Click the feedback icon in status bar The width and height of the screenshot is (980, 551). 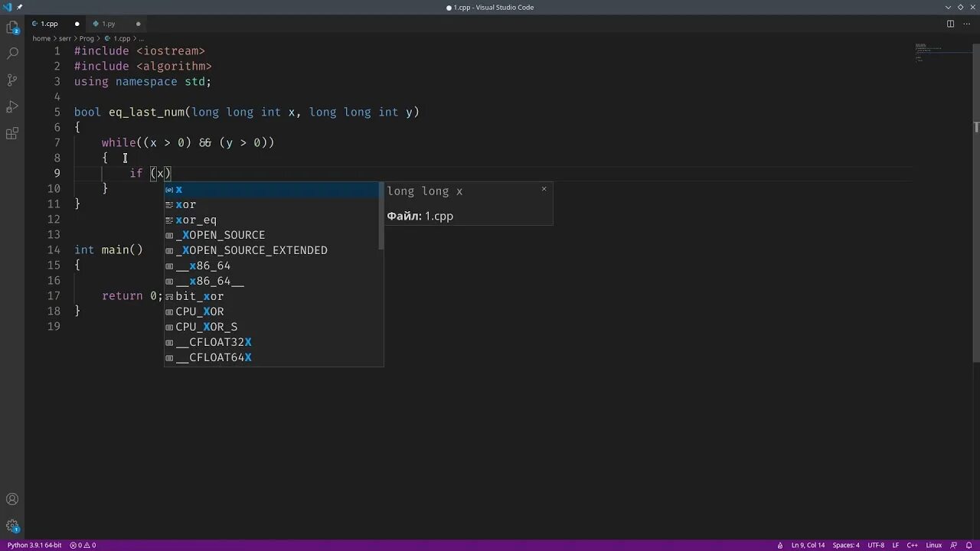tap(954, 545)
